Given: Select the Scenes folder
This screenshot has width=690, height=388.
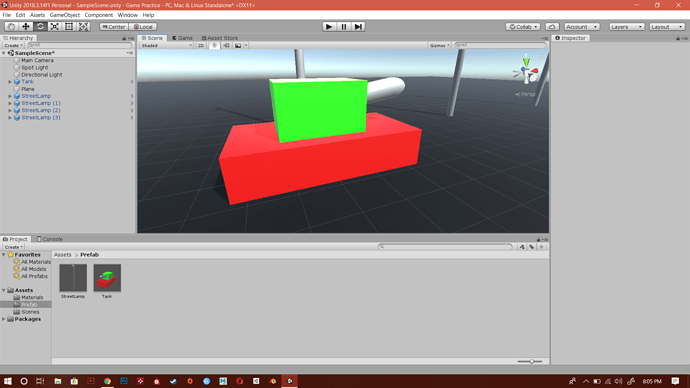Looking at the screenshot, I should (x=30, y=312).
